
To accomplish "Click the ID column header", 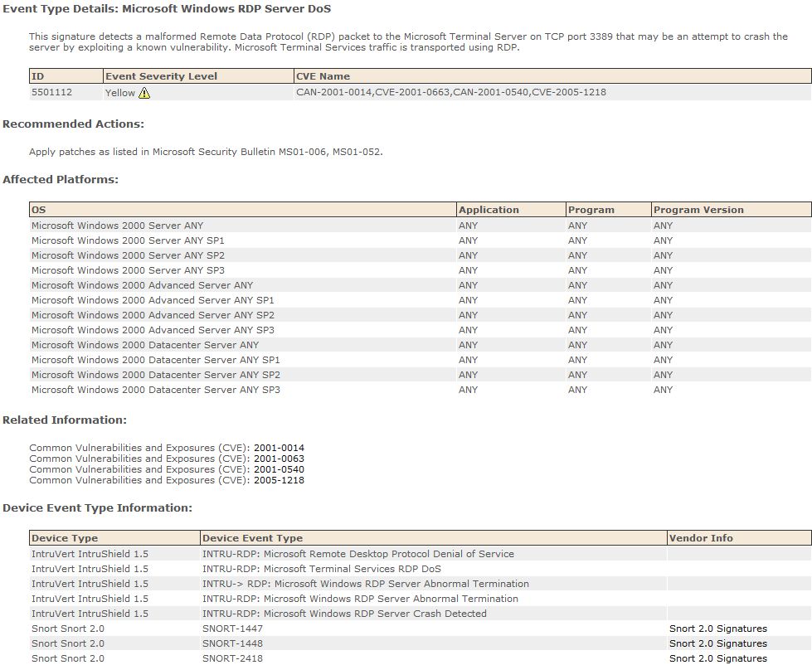I will (x=66, y=76).
